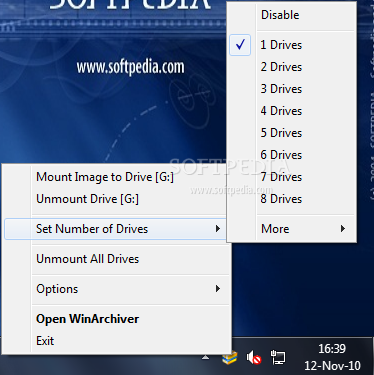This screenshot has width=374, height=375.
Task: Click Unmount All Drives
Action: (117, 259)
